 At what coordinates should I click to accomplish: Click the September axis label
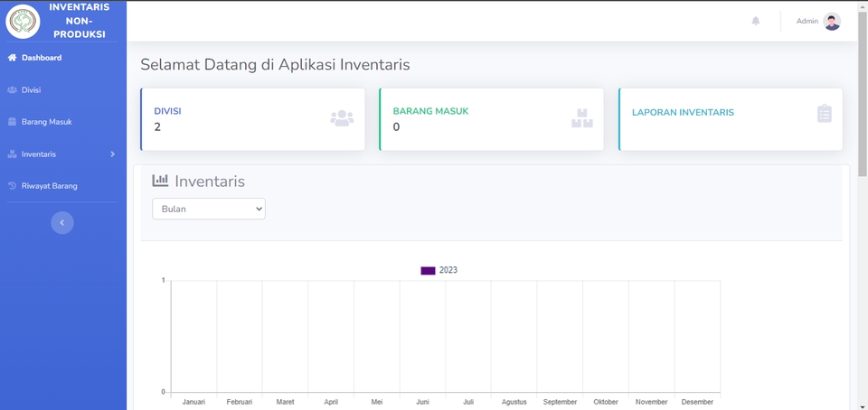(560, 402)
